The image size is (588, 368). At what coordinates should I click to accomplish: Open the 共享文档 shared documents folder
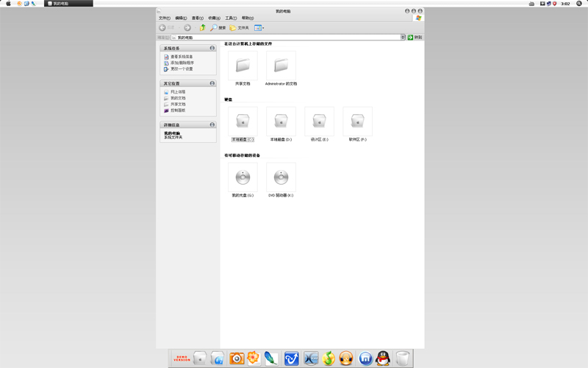pos(243,66)
